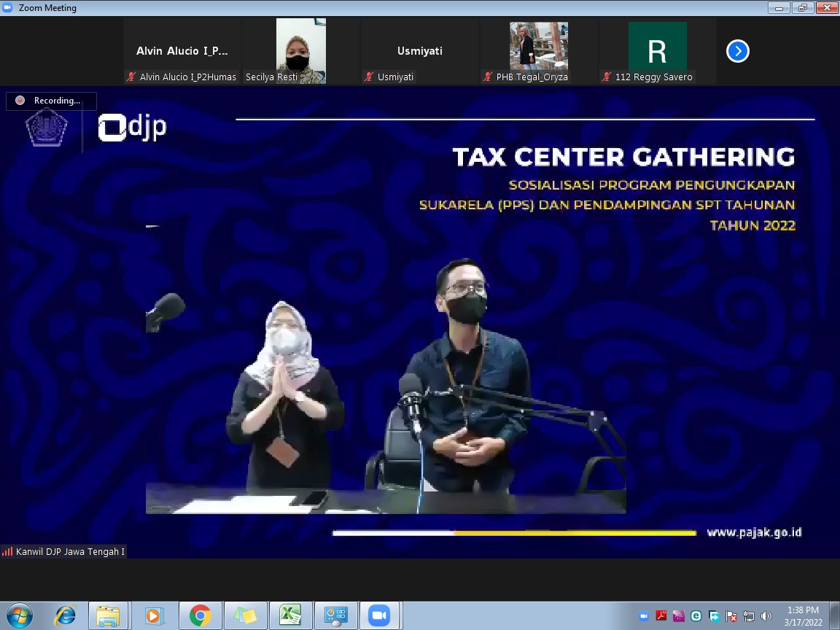Open Windows Media Player from the taskbar
Image resolution: width=840 pixels, height=630 pixels.
click(155, 615)
